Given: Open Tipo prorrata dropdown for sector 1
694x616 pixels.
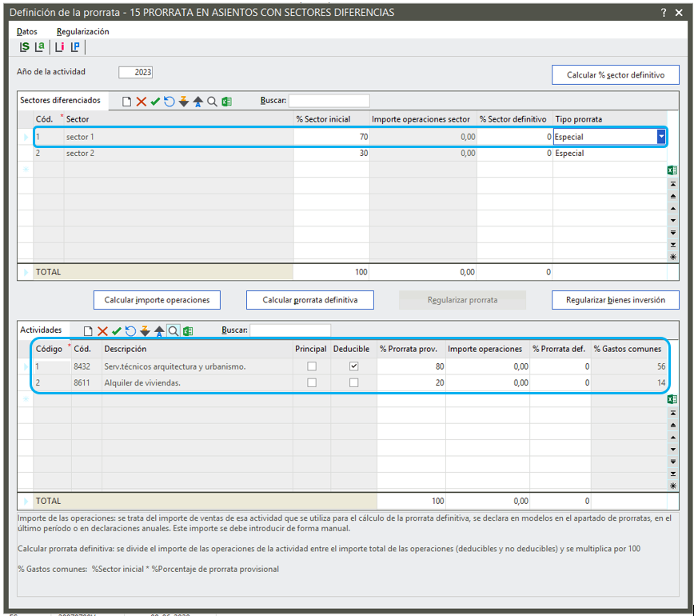Looking at the screenshot, I should (x=661, y=137).
